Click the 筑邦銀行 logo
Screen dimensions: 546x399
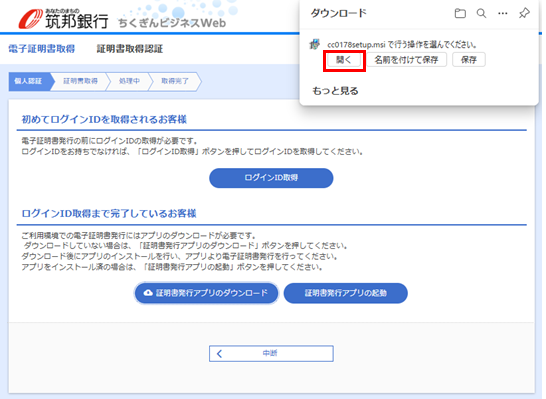click(63, 19)
